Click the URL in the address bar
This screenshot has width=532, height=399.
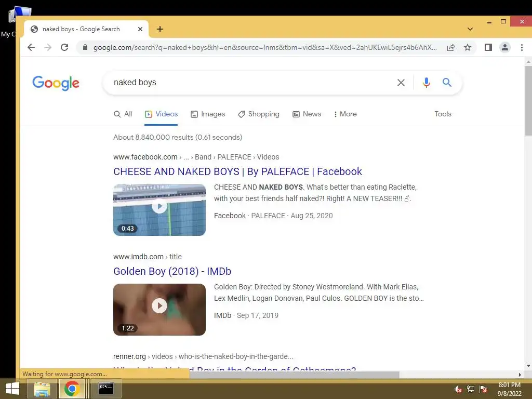(265, 47)
